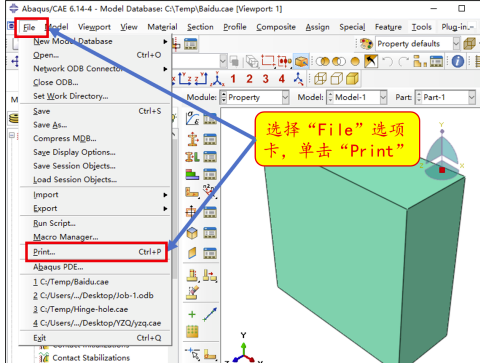The width and height of the screenshot is (480, 363).
Task: Open the Skin Manager icon
Action: pyautogui.click(x=210, y=233)
